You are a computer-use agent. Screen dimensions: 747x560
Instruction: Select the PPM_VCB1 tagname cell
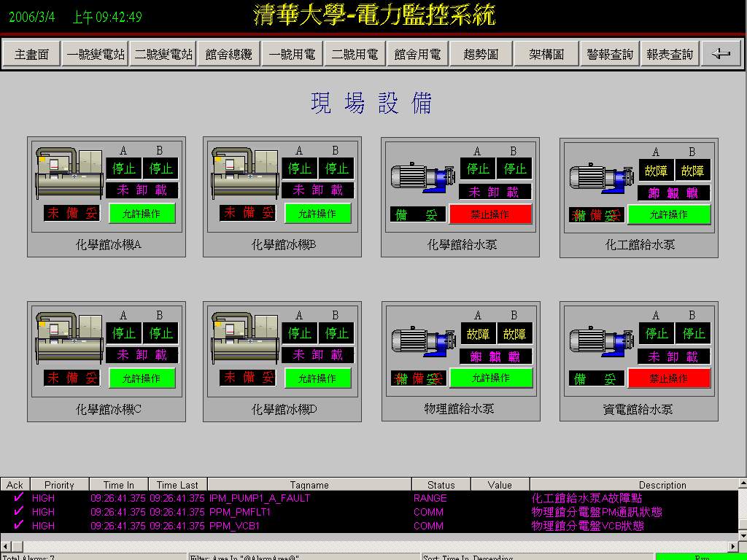click(234, 526)
